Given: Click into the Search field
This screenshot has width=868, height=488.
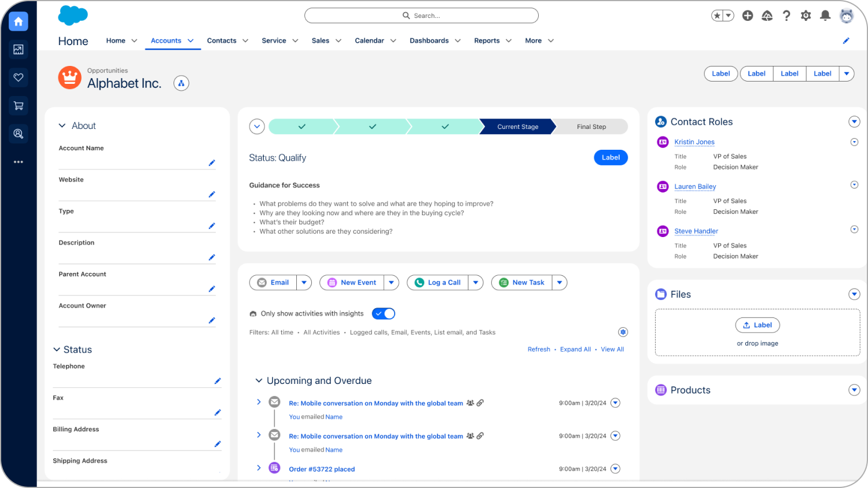Looking at the screenshot, I should (421, 16).
